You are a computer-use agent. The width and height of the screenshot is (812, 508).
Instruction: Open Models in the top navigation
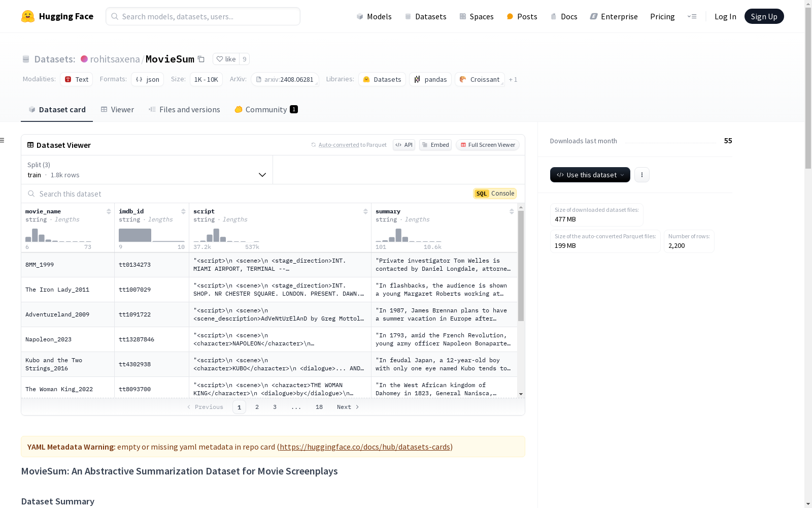[374, 16]
